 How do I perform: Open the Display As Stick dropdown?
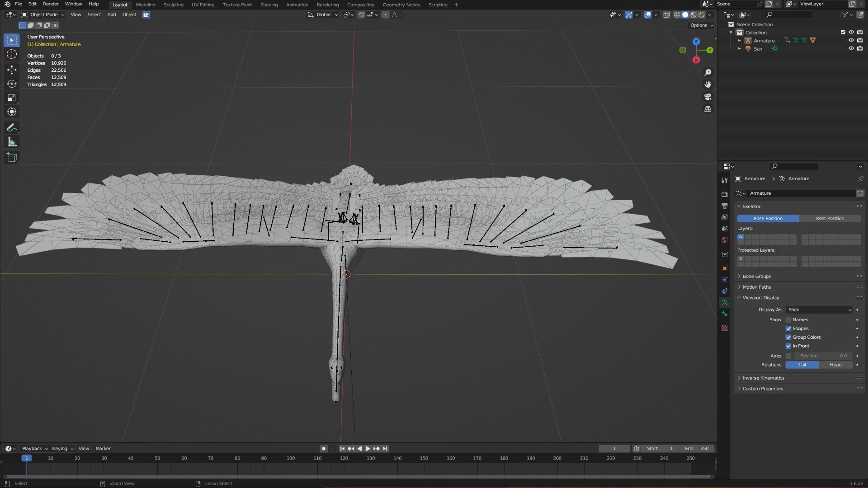(819, 310)
